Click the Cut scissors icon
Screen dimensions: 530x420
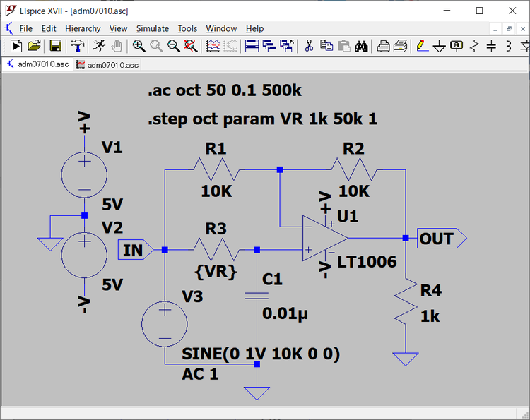(309, 46)
